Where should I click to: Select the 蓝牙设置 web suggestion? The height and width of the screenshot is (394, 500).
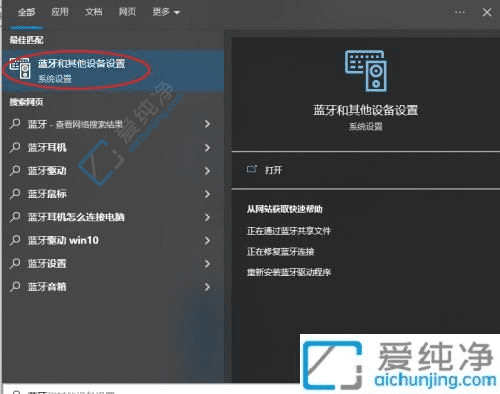pos(113,264)
